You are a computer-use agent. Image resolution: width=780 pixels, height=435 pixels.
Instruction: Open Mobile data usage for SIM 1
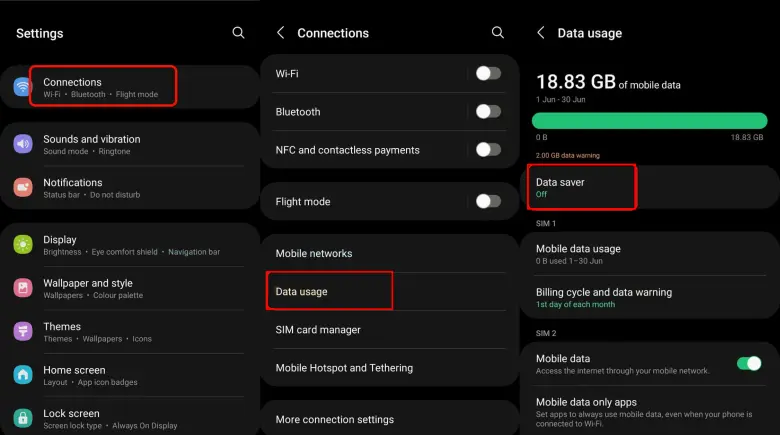tap(650, 254)
